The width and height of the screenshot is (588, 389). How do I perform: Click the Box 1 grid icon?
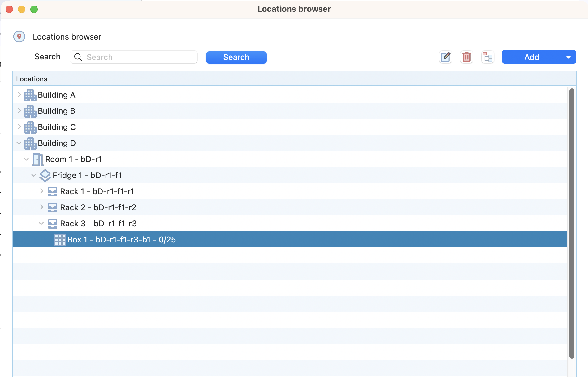(60, 240)
